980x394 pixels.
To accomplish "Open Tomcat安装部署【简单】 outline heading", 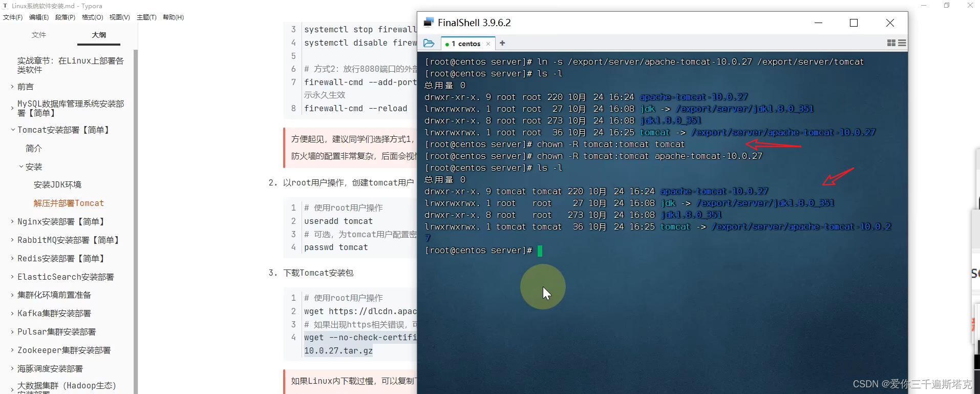I will pyautogui.click(x=63, y=130).
